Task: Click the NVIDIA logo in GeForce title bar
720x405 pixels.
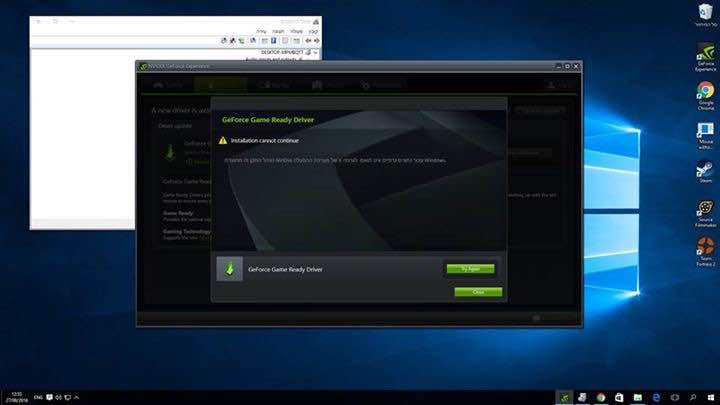Action: click(144, 67)
